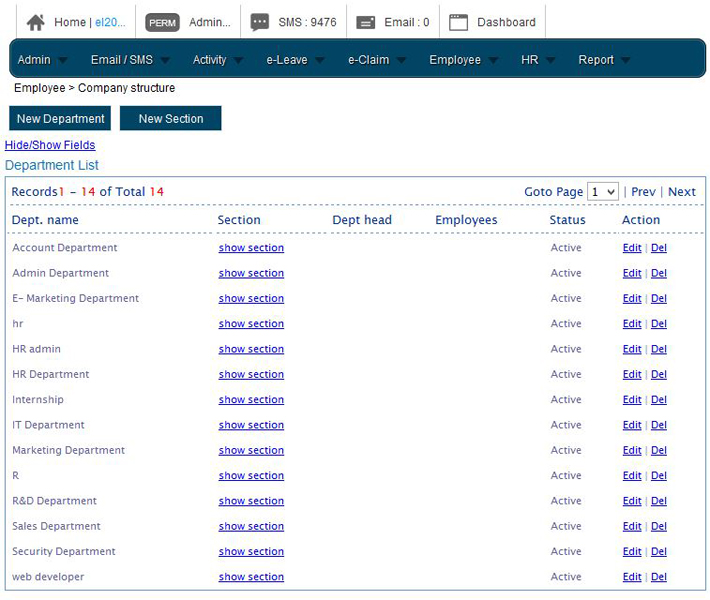
Task: Click the Dashboard window icon
Action: [458, 22]
